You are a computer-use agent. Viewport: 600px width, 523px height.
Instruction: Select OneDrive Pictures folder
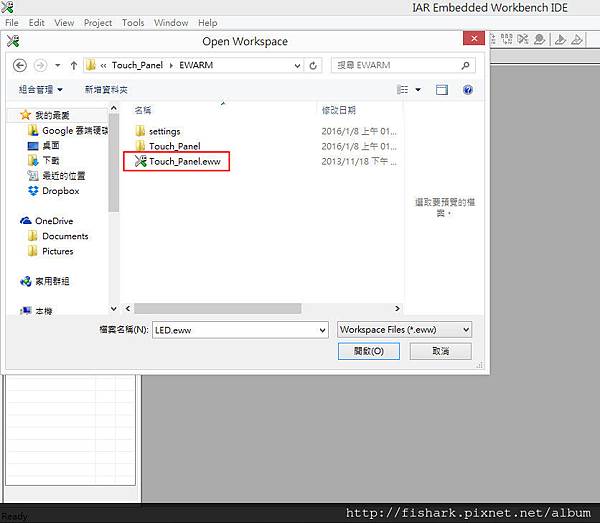tap(51, 251)
